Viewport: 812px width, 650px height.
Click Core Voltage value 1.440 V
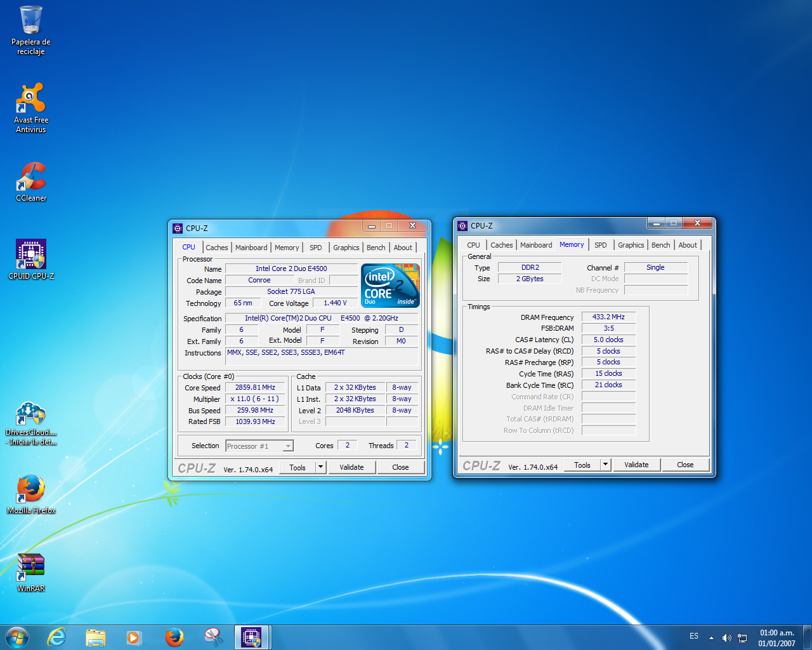click(335, 303)
